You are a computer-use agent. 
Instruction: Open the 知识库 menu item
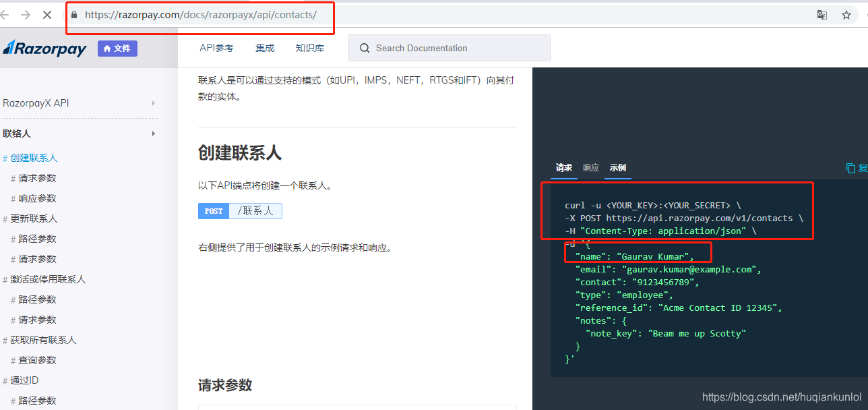click(310, 48)
